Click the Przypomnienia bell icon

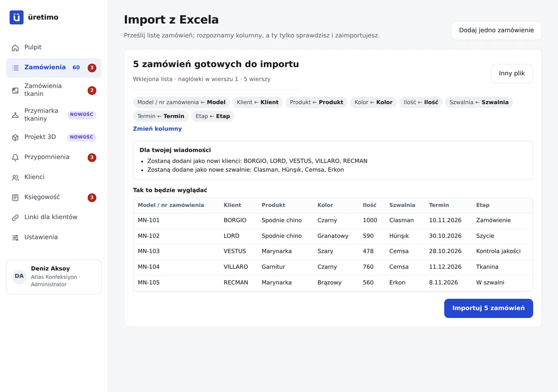point(15,157)
